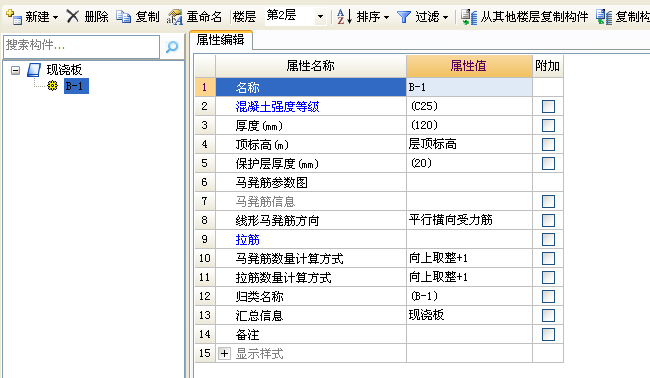
Task: Click the 楼层 toolbar label
Action: click(244, 17)
